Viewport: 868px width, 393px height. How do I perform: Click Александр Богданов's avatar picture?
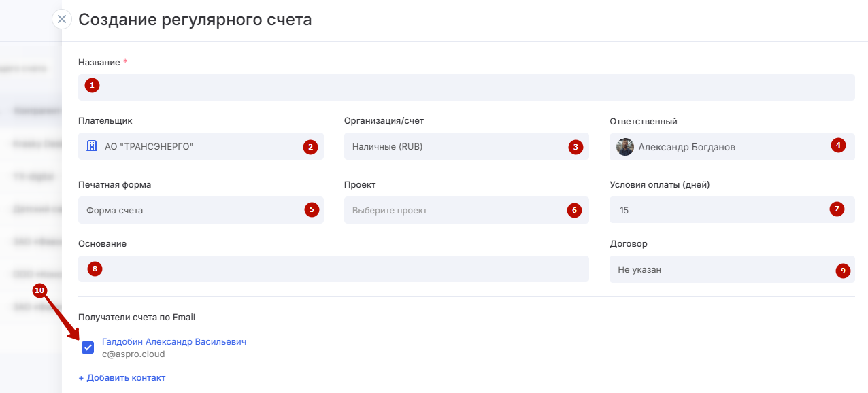point(625,147)
